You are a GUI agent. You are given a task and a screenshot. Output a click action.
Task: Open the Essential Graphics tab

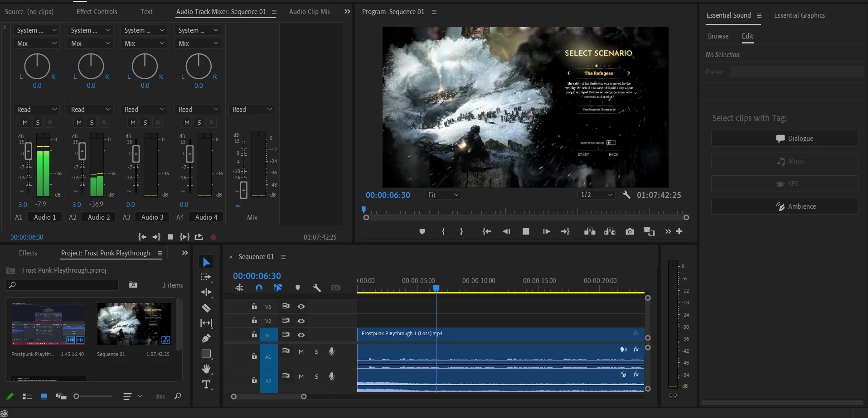pyautogui.click(x=799, y=15)
